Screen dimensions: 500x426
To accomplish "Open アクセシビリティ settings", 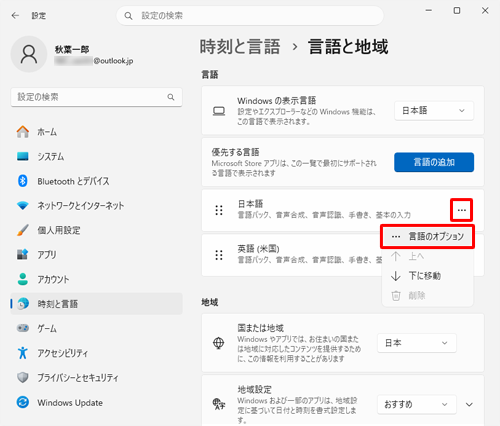I will [96, 353].
